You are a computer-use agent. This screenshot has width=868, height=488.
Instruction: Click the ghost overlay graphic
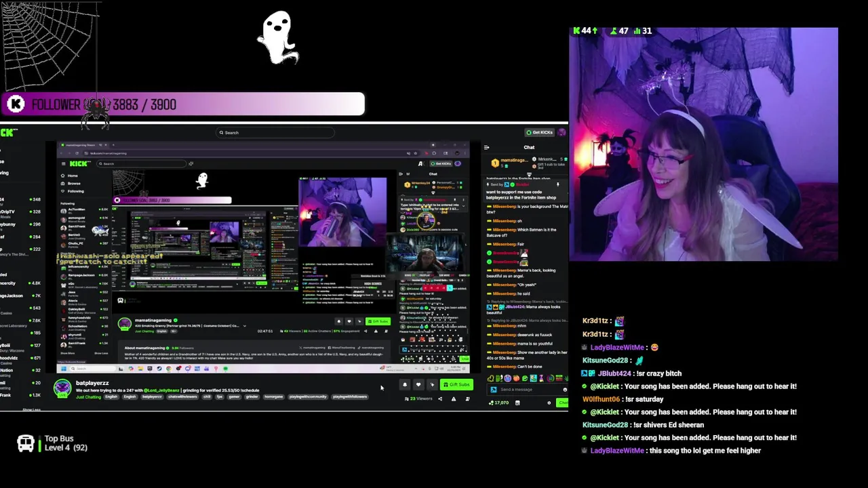click(x=278, y=38)
